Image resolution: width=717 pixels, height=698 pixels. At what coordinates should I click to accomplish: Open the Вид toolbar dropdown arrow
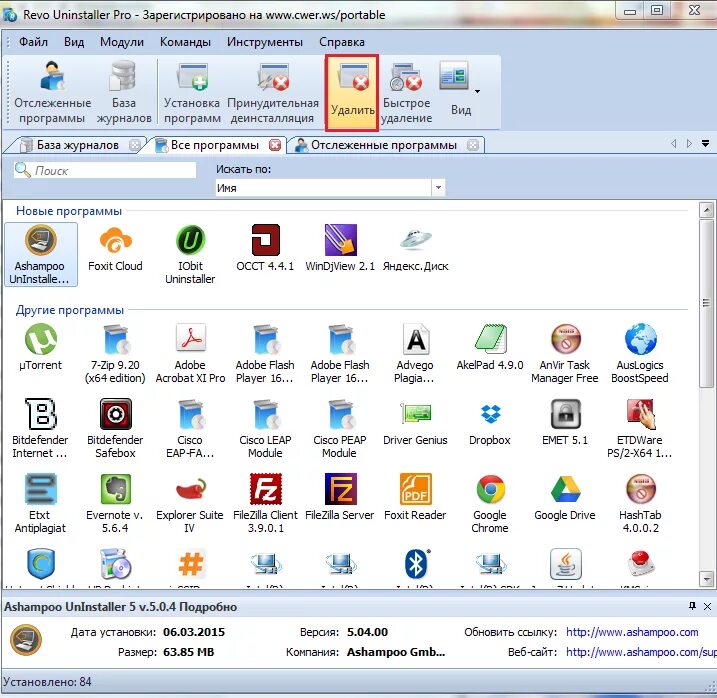[477, 91]
